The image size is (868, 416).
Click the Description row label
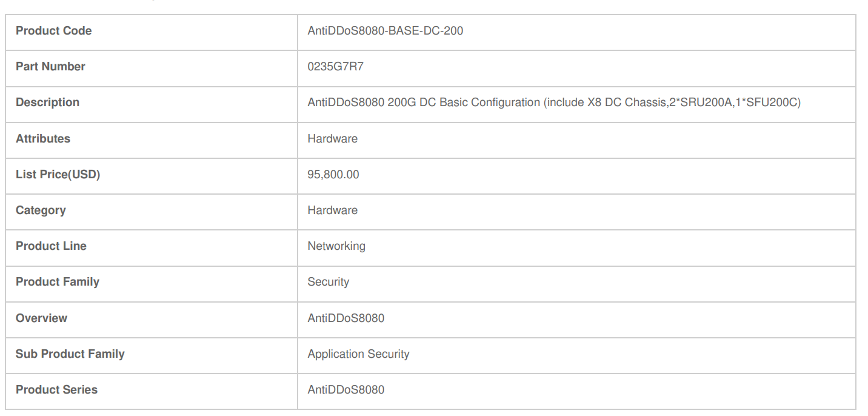[x=47, y=102]
